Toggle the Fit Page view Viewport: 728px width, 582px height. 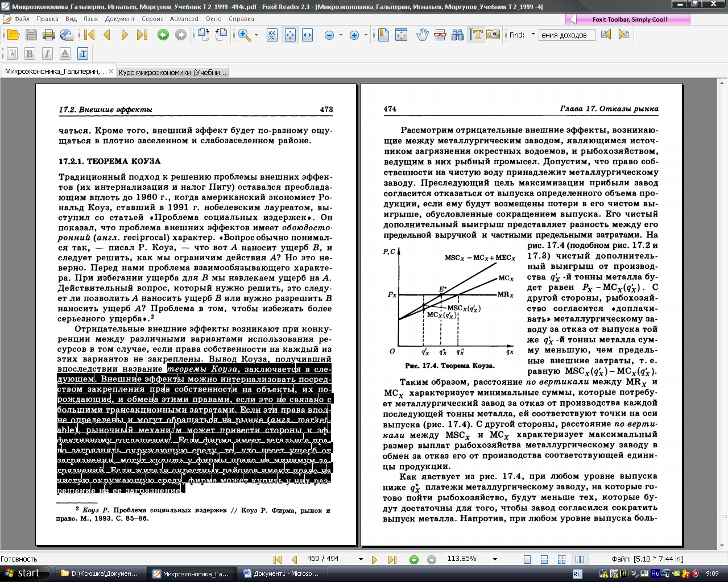290,35
